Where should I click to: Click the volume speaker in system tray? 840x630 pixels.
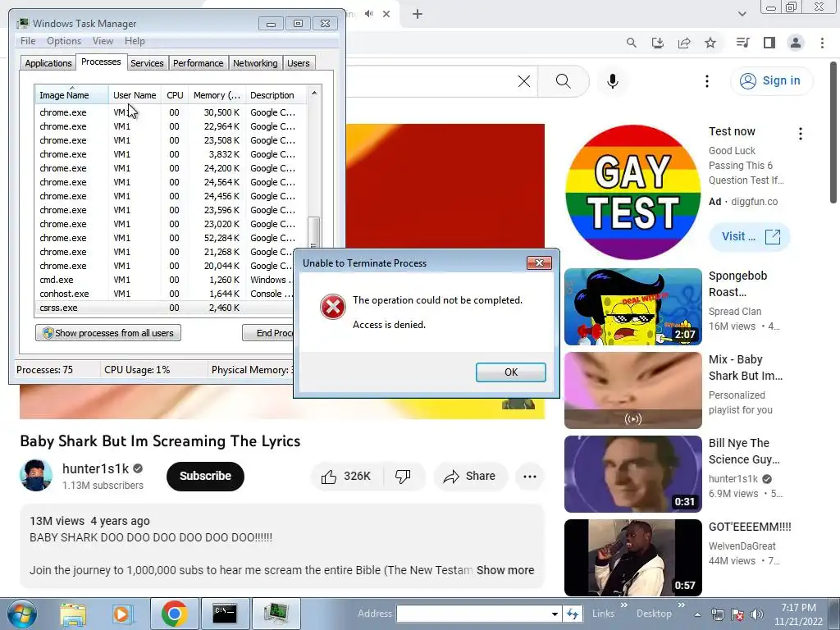[756, 614]
